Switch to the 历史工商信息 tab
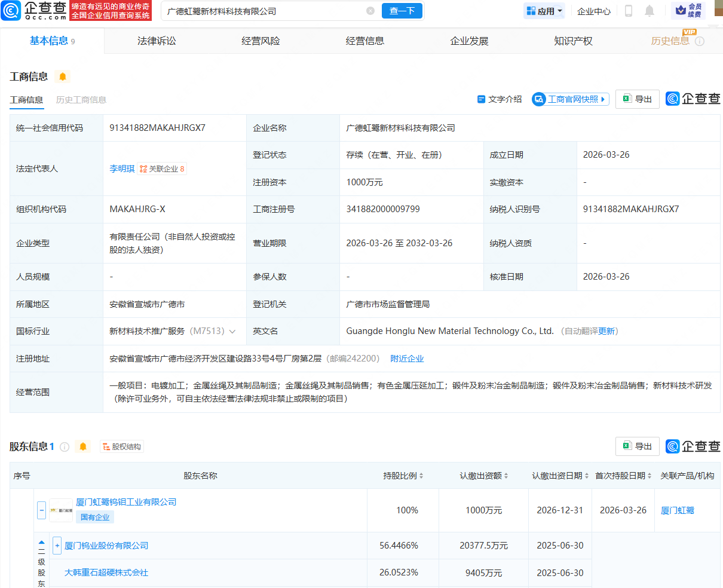 (81, 100)
